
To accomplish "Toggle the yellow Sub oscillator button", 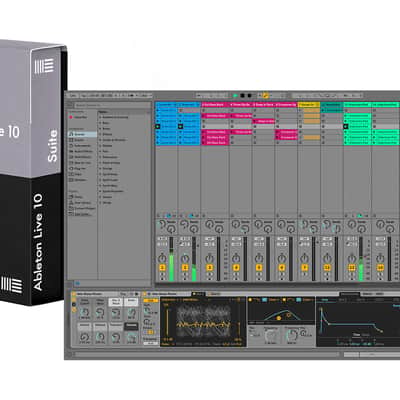I will (x=151, y=301).
